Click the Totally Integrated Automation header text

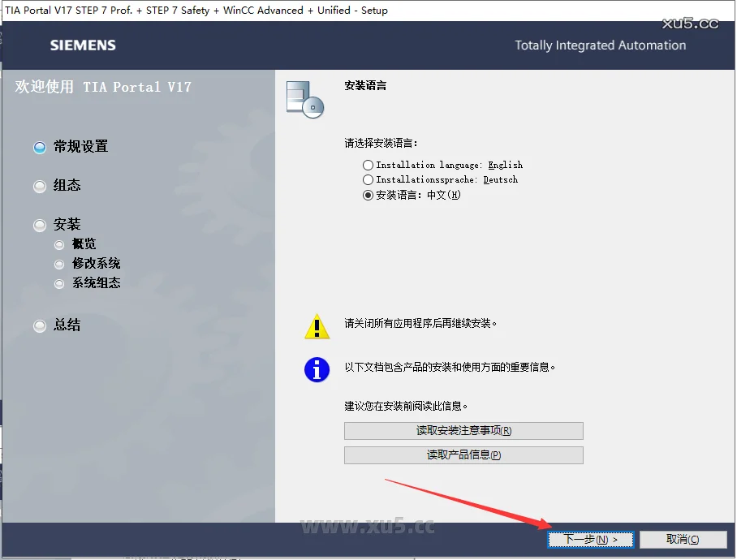(x=600, y=45)
